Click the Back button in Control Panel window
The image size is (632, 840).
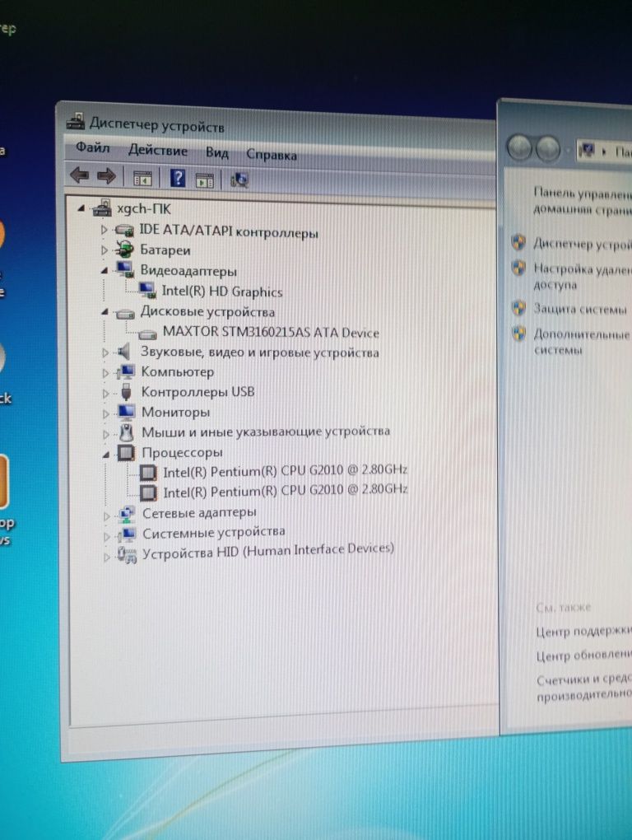tap(519, 147)
